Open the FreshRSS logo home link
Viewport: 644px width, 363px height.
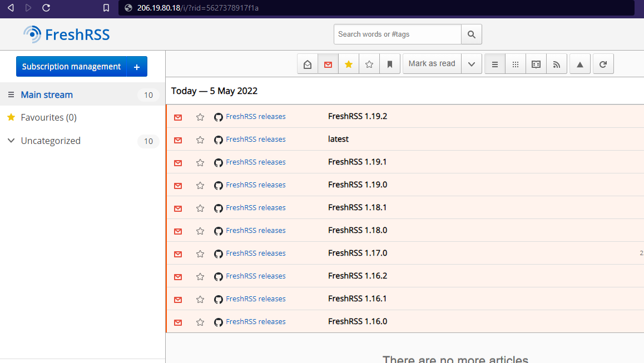tap(67, 34)
